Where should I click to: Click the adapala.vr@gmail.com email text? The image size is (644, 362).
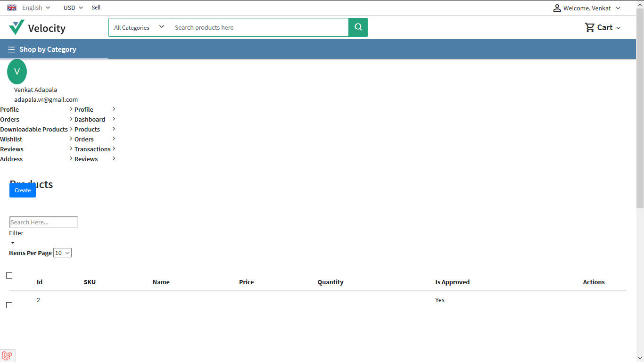[46, 99]
